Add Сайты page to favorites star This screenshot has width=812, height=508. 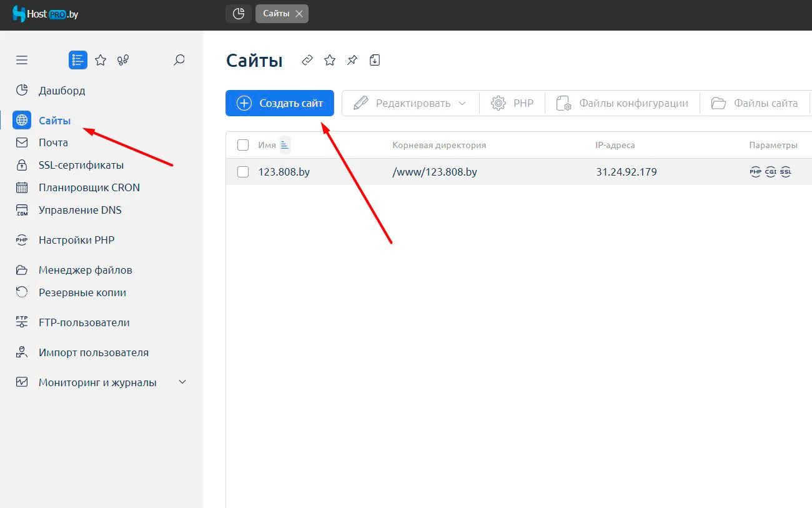point(330,60)
